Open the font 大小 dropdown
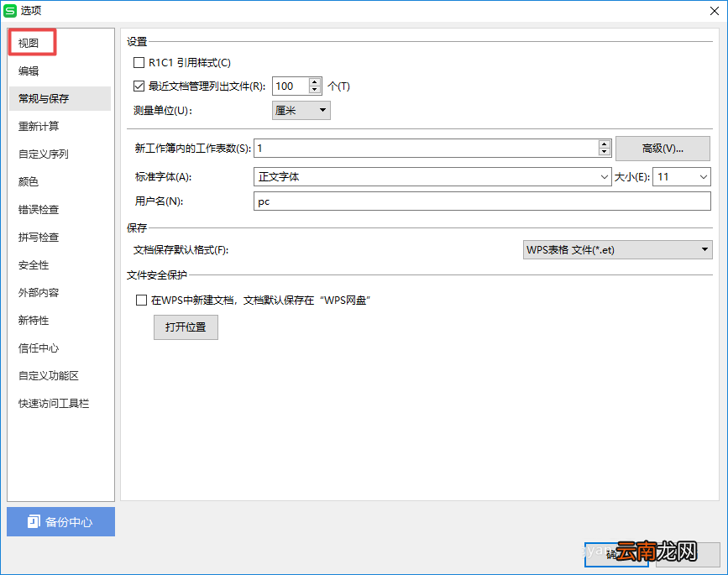This screenshot has height=575, width=728. point(703,177)
